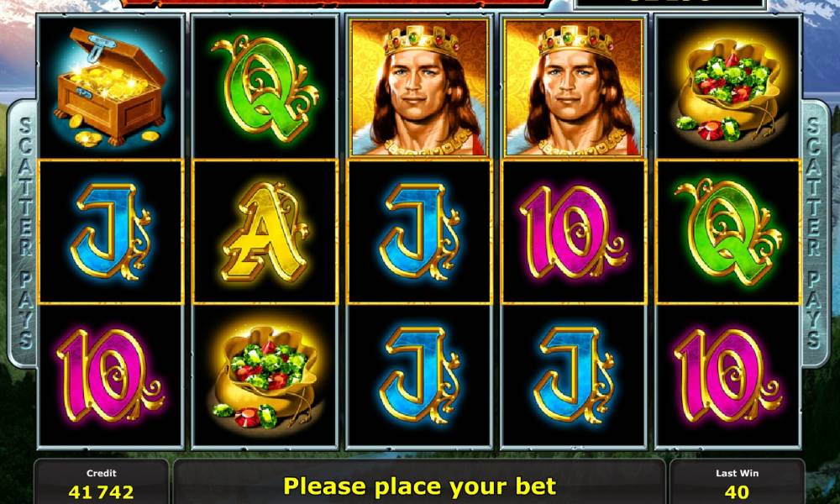840x504 pixels.
Task: Click the left Scatter Pays panel
Action: (23, 233)
